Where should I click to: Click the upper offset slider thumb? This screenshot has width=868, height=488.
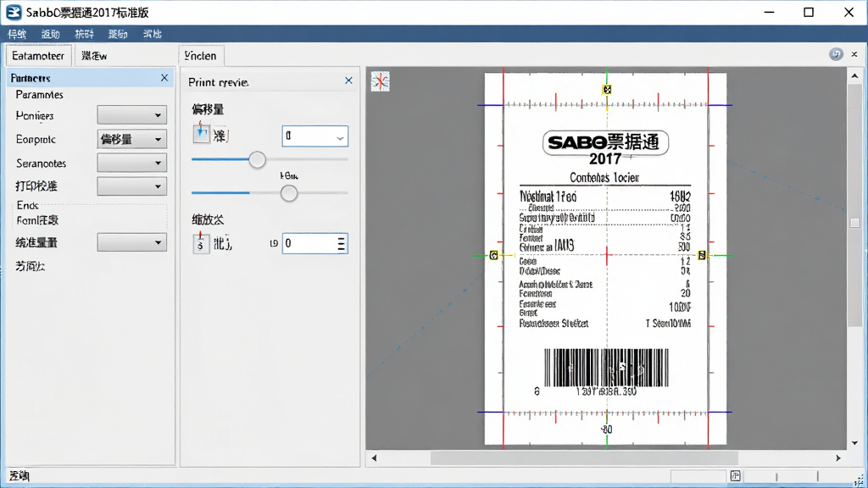click(x=257, y=160)
